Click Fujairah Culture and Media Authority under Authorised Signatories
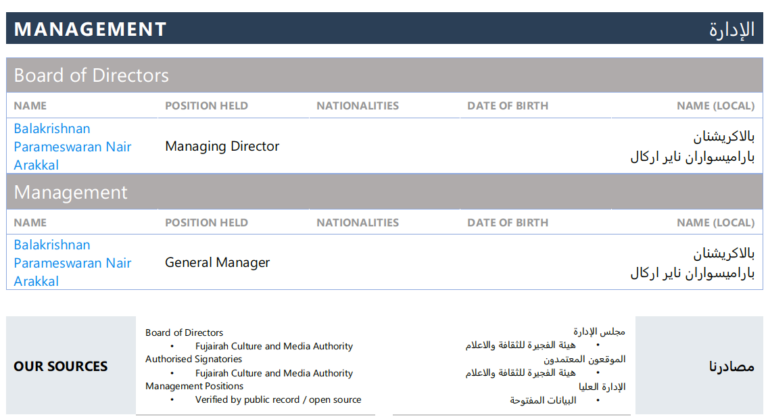The image size is (768, 419). [x=273, y=373]
